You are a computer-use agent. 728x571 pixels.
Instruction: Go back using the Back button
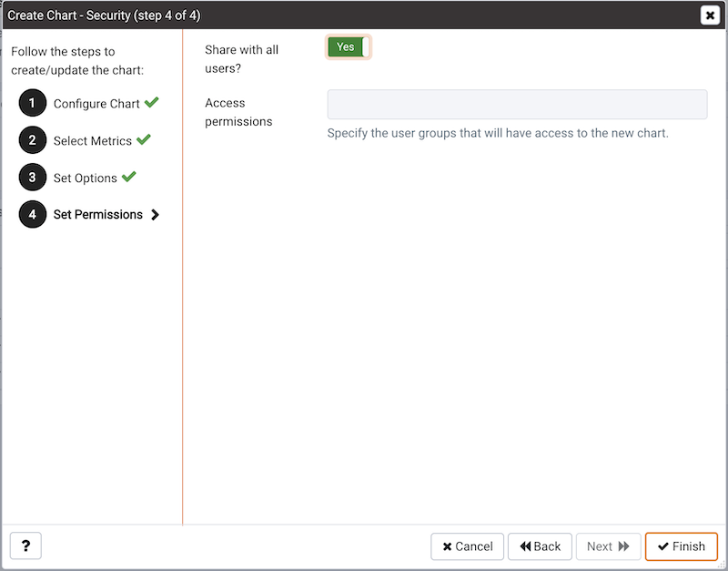point(540,546)
